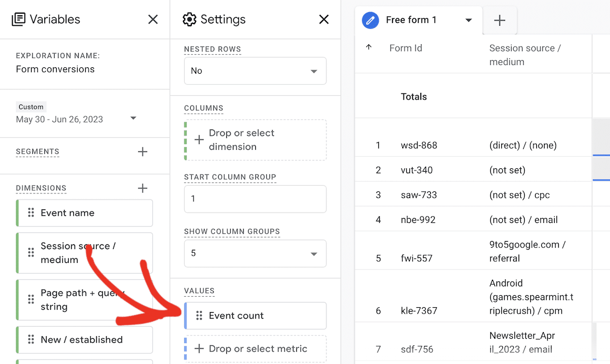Open the Free form 1 tab dropdown arrow
The height and width of the screenshot is (364, 610).
click(469, 20)
